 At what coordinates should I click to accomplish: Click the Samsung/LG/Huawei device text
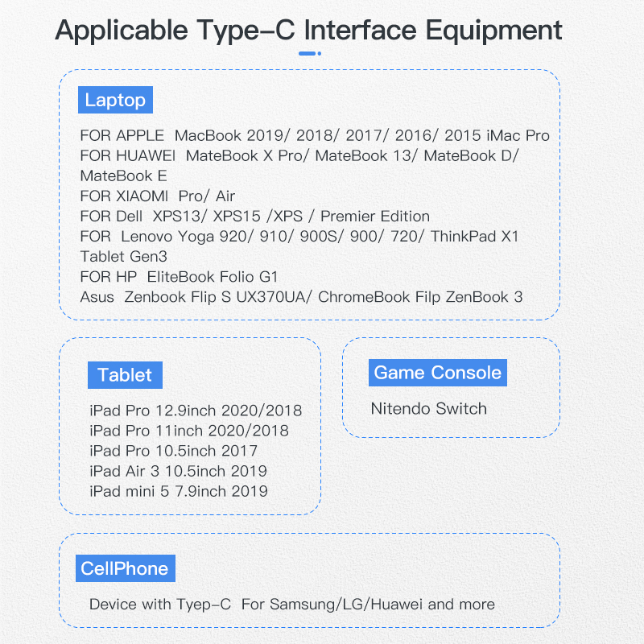(x=292, y=604)
